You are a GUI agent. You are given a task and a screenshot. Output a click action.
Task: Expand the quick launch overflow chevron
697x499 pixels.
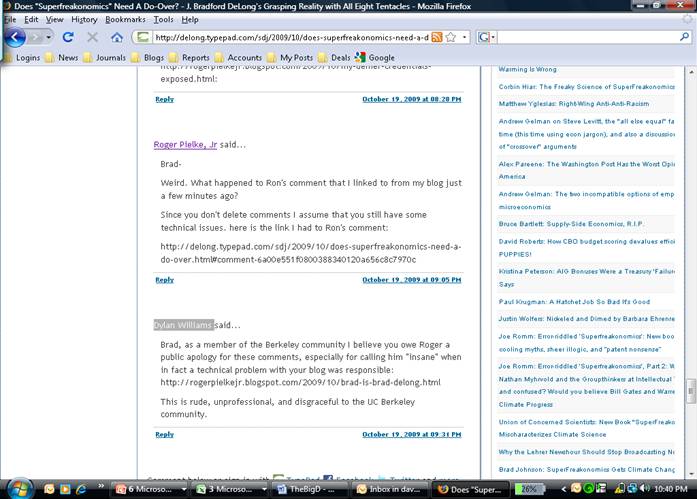[101, 486]
